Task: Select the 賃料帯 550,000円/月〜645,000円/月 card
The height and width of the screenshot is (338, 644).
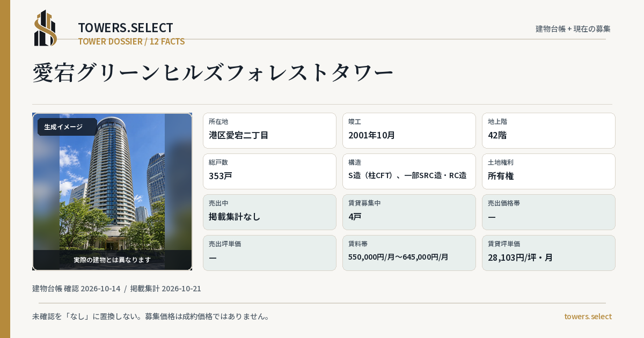Action: click(409, 253)
